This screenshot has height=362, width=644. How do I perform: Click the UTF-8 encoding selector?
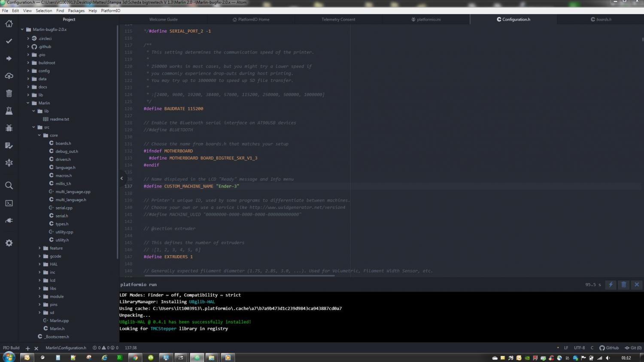click(x=579, y=348)
